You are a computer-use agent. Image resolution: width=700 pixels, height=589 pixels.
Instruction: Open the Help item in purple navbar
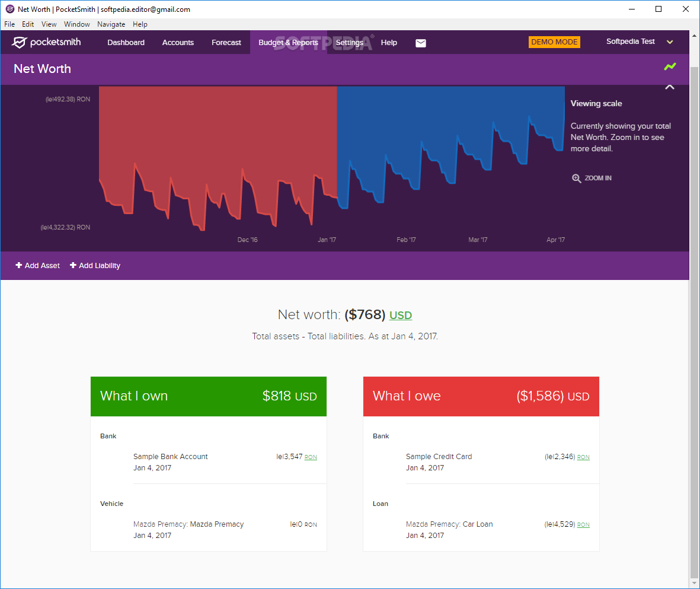(x=389, y=43)
